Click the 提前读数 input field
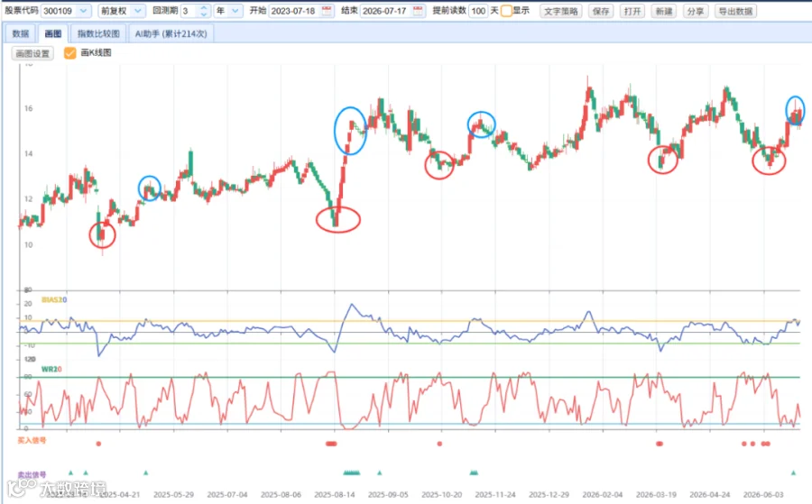812x504 pixels. [x=478, y=11]
